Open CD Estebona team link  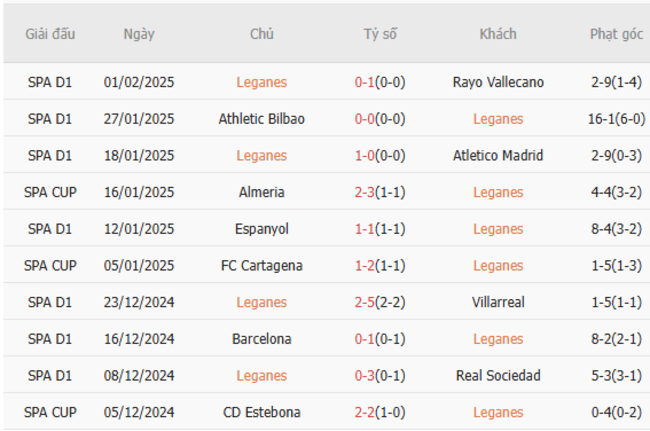pos(262,412)
